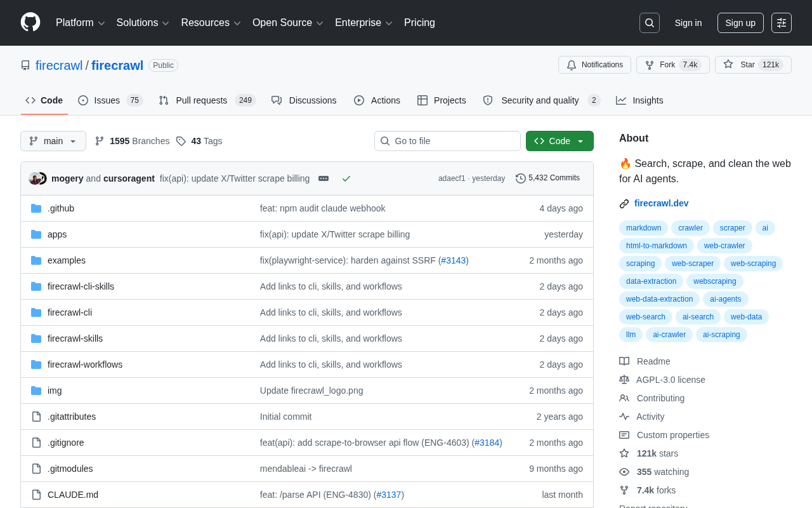Switch to the Projects tab
The image size is (812, 508).
tap(442, 100)
